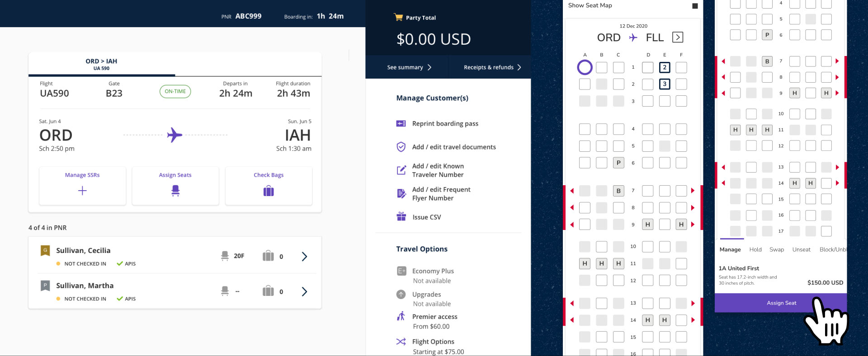Click the left red exit arrow at row 13
This screenshot has width=868, height=356.
[572, 303]
